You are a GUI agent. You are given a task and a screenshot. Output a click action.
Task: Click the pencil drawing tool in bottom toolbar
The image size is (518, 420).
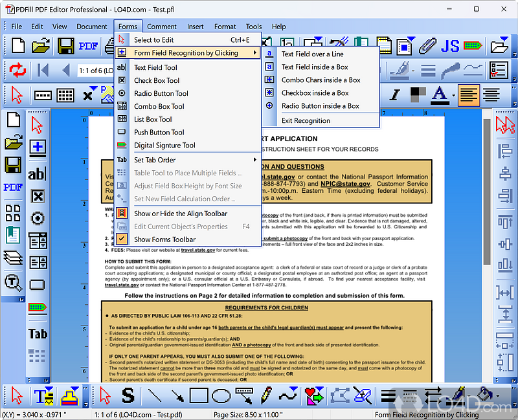click(x=266, y=395)
